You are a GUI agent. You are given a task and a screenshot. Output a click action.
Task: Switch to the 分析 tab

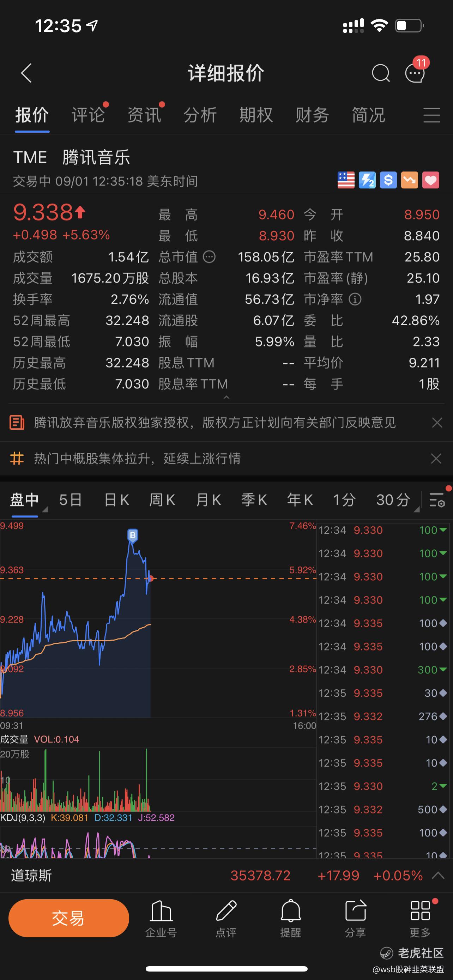(200, 115)
